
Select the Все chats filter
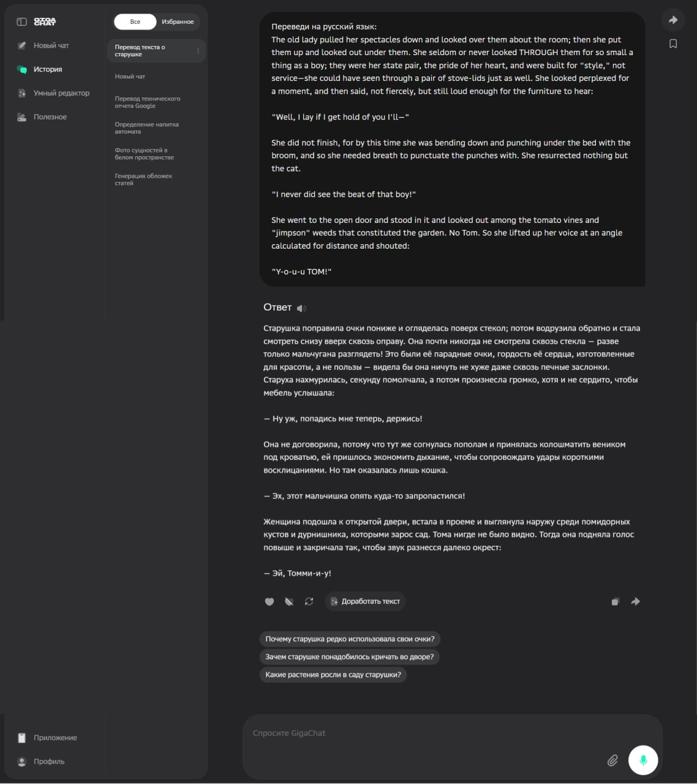[x=135, y=22]
